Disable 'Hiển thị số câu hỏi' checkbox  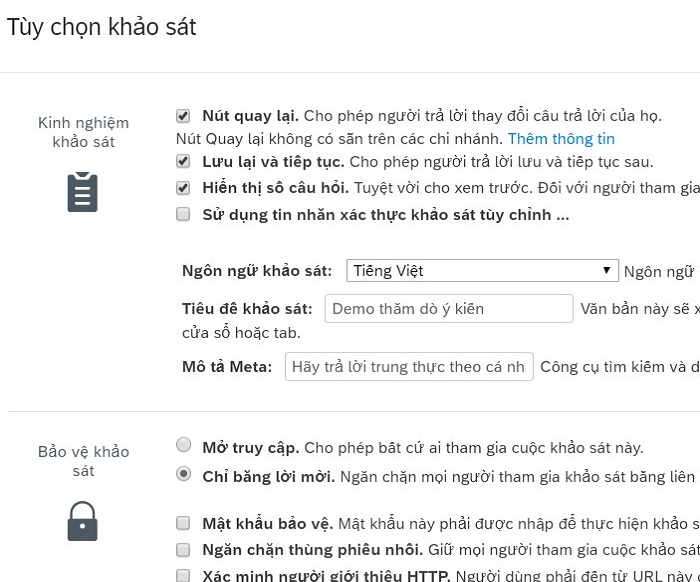(183, 188)
